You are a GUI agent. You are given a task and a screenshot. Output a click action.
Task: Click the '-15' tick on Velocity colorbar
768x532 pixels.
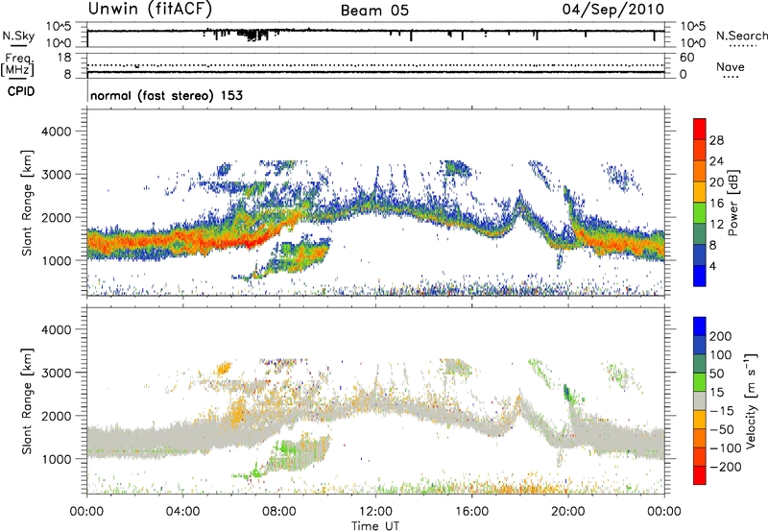[722, 411]
